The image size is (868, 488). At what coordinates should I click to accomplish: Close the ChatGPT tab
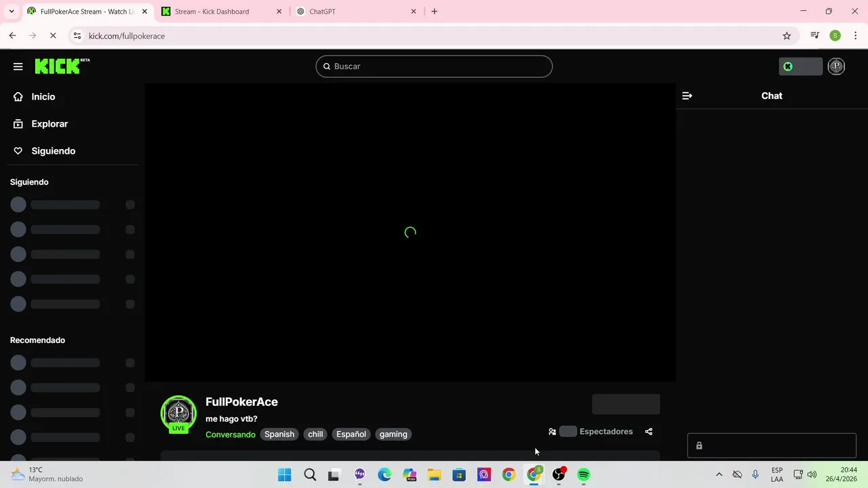pyautogui.click(x=414, y=12)
